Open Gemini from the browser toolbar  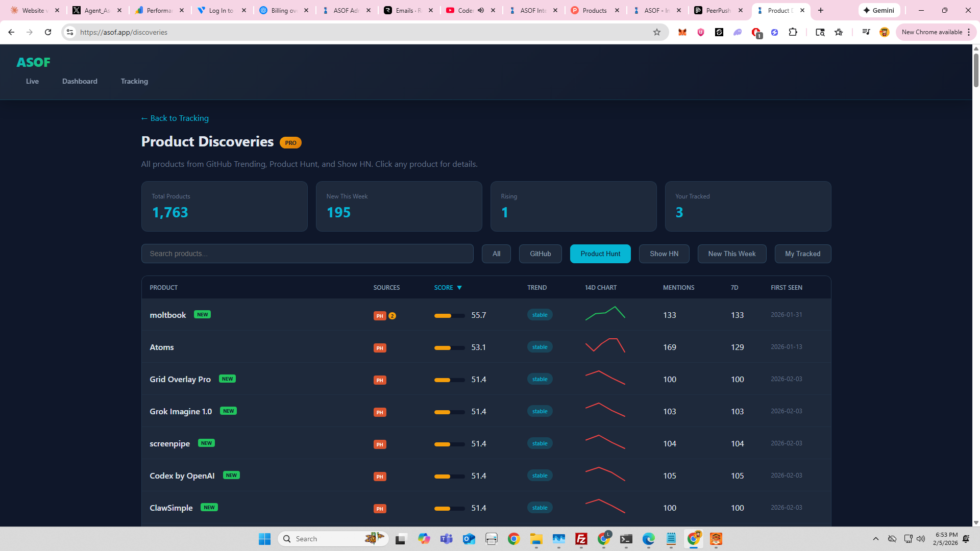878,10
